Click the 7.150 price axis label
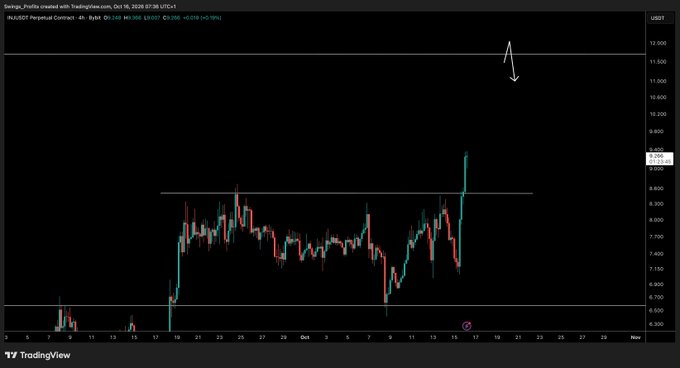This screenshot has height=368, width=680. pos(657,269)
